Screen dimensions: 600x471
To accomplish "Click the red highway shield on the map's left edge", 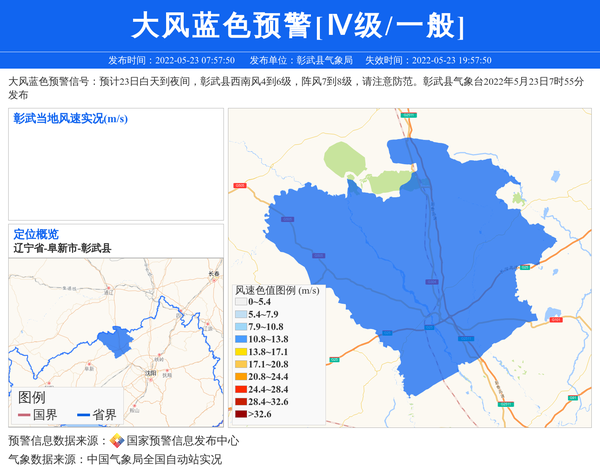I will pyautogui.click(x=238, y=186).
